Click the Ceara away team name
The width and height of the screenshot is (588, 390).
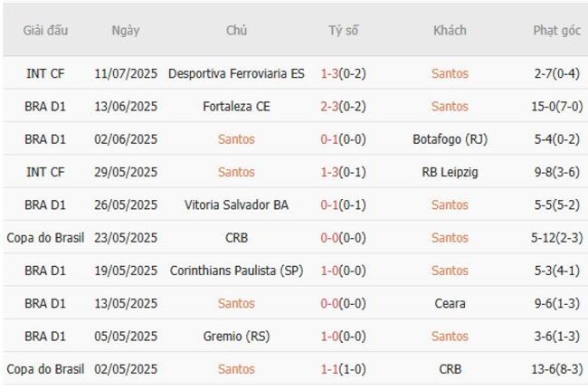(x=450, y=303)
